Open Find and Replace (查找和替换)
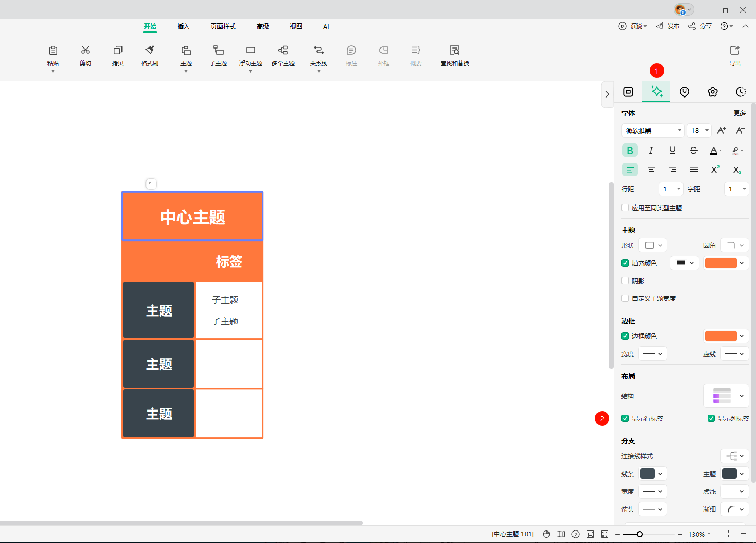 pos(455,51)
